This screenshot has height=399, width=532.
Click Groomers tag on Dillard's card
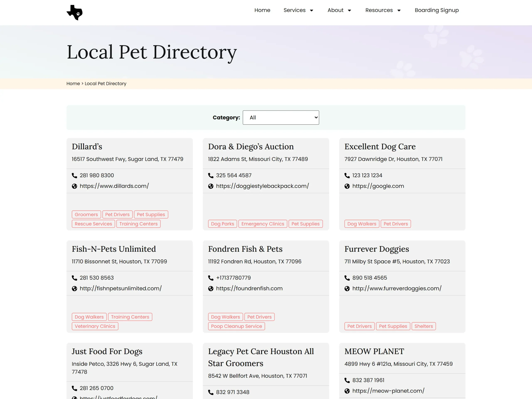click(x=86, y=214)
